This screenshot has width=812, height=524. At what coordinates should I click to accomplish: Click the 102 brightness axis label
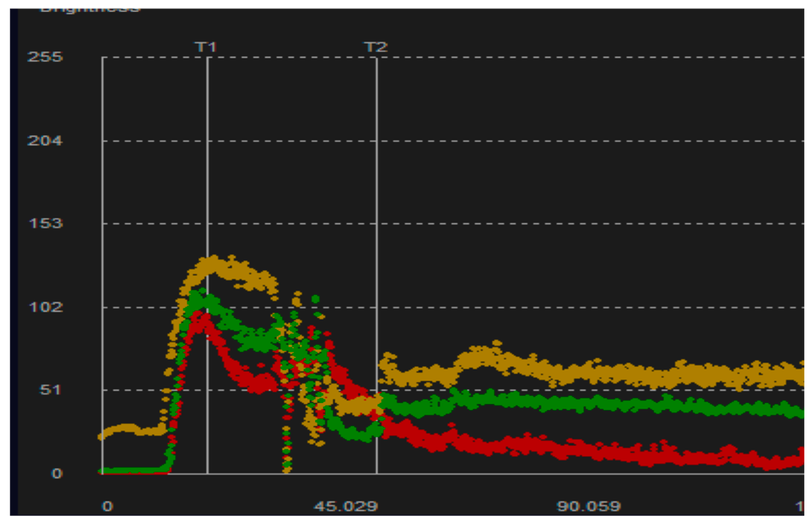(46, 307)
